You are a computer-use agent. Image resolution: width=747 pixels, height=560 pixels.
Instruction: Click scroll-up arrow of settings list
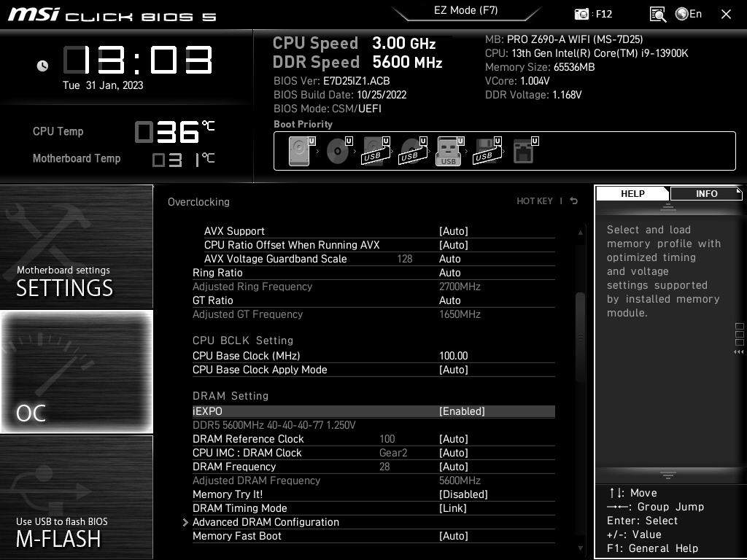(580, 233)
